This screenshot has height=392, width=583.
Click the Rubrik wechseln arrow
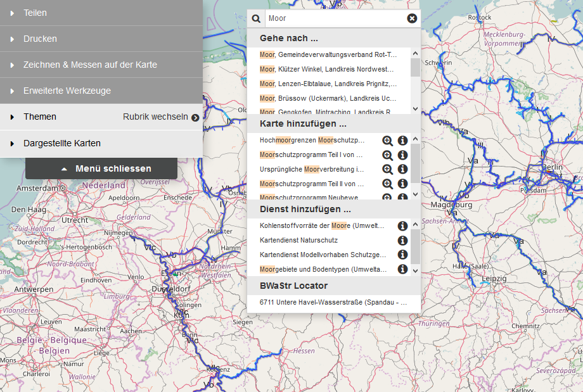(x=195, y=117)
